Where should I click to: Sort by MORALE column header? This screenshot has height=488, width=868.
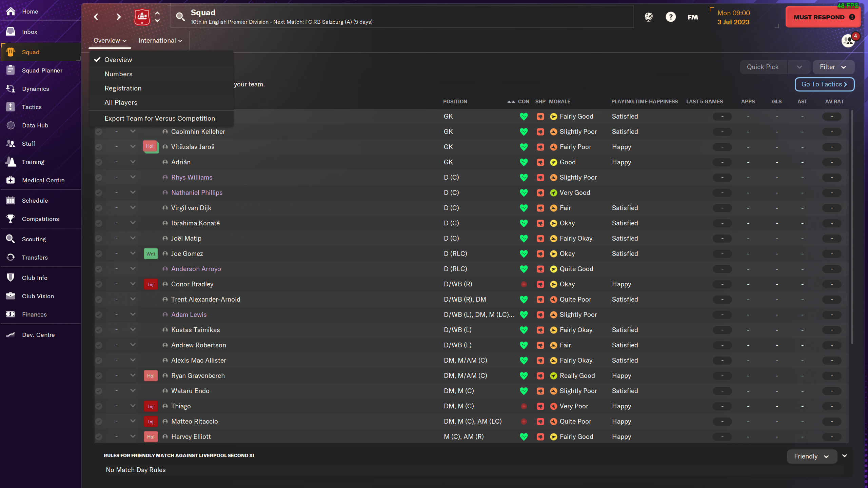click(559, 101)
